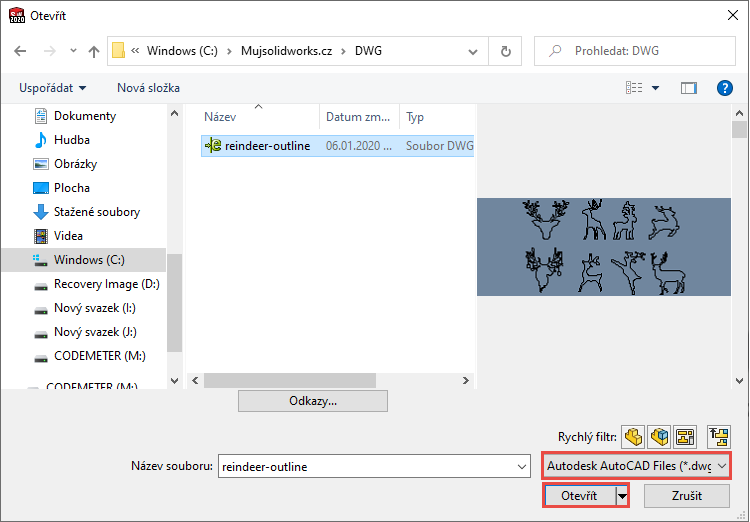
Task: Click the Forward navigation arrow
Action: click(x=50, y=51)
